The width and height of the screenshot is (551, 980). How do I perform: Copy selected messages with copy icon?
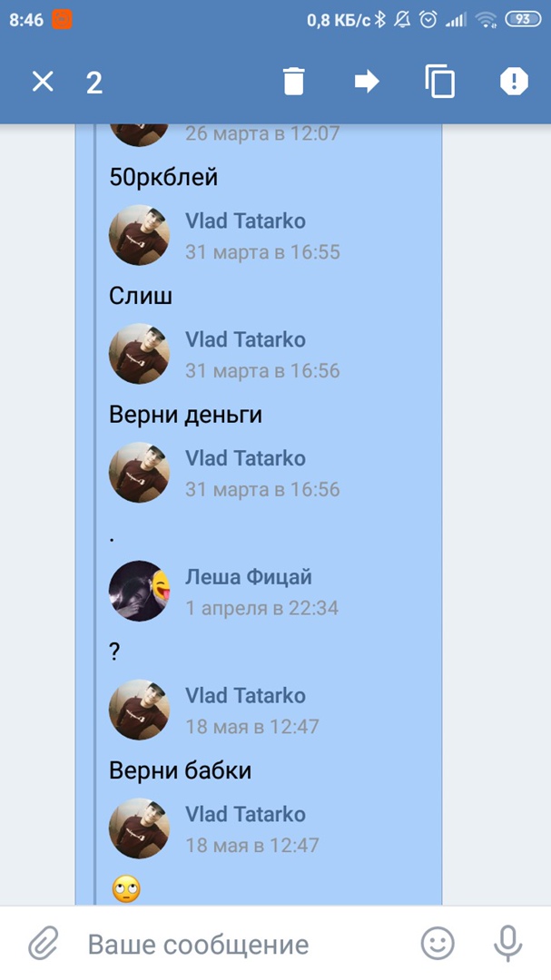[439, 82]
